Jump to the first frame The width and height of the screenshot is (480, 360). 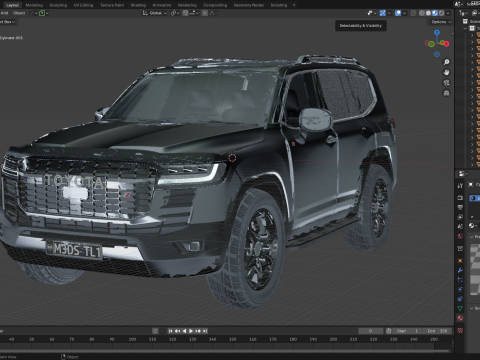coord(171,331)
